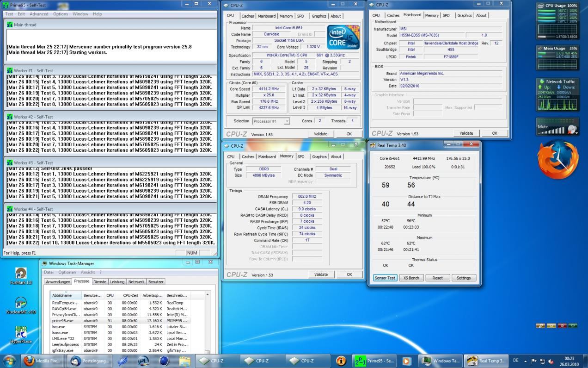Open SPD tab in Mainboard CPU-Z window
Screen dimensions: 588x368
point(446,15)
